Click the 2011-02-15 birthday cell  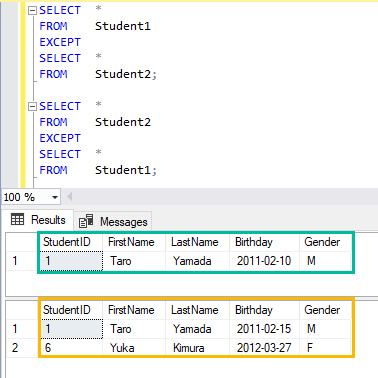click(264, 329)
